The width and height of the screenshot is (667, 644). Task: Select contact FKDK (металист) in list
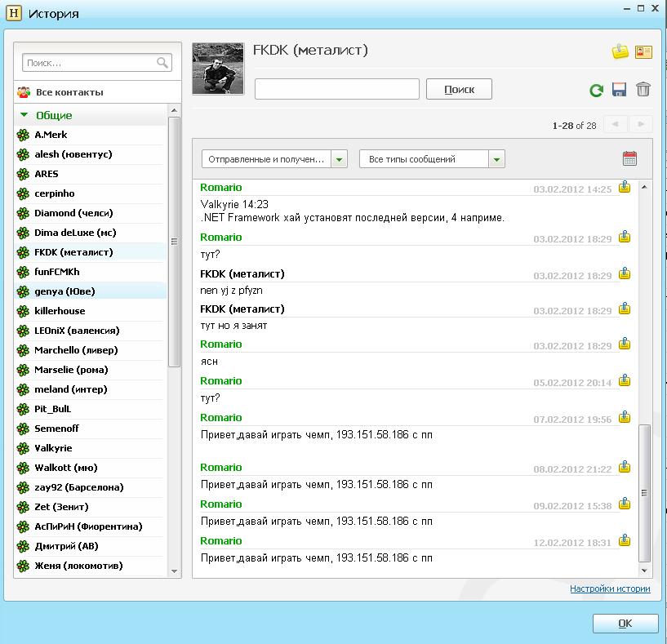pos(90,252)
